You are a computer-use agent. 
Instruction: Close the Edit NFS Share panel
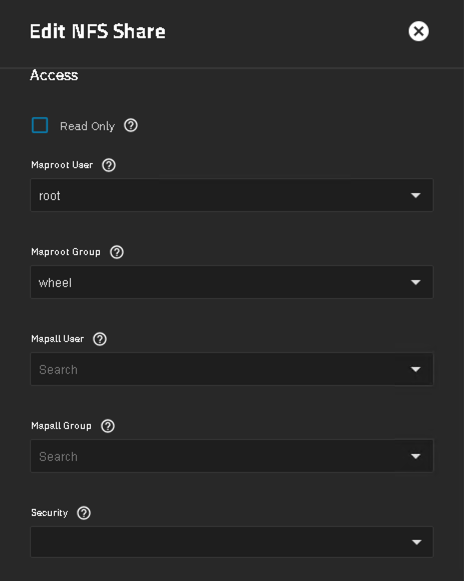[418, 31]
